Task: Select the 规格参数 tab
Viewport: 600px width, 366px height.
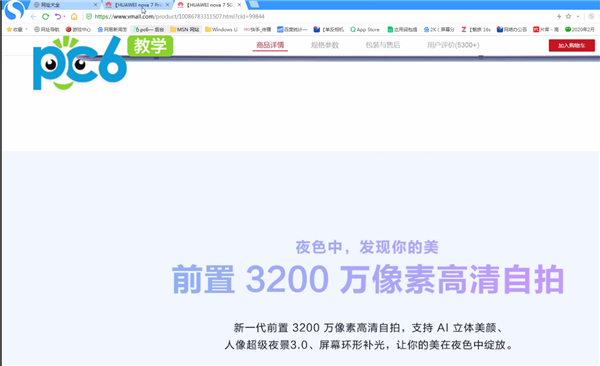Action: tap(324, 45)
